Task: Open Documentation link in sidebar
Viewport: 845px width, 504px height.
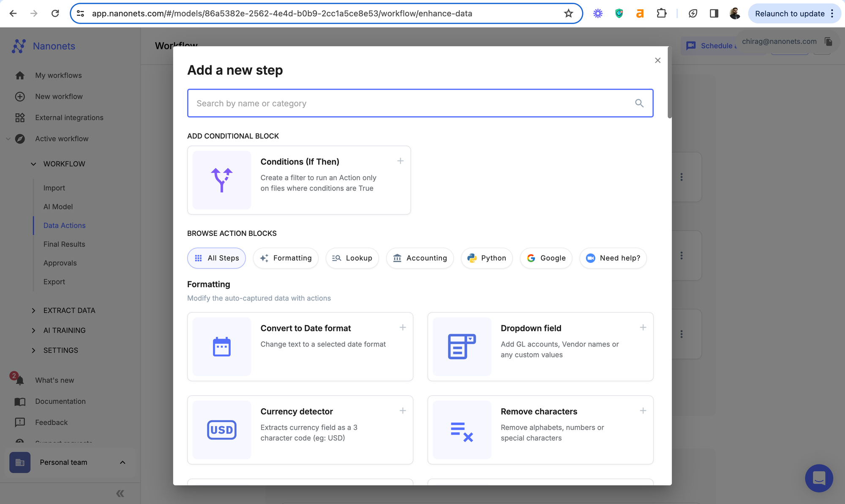Action: click(x=60, y=401)
